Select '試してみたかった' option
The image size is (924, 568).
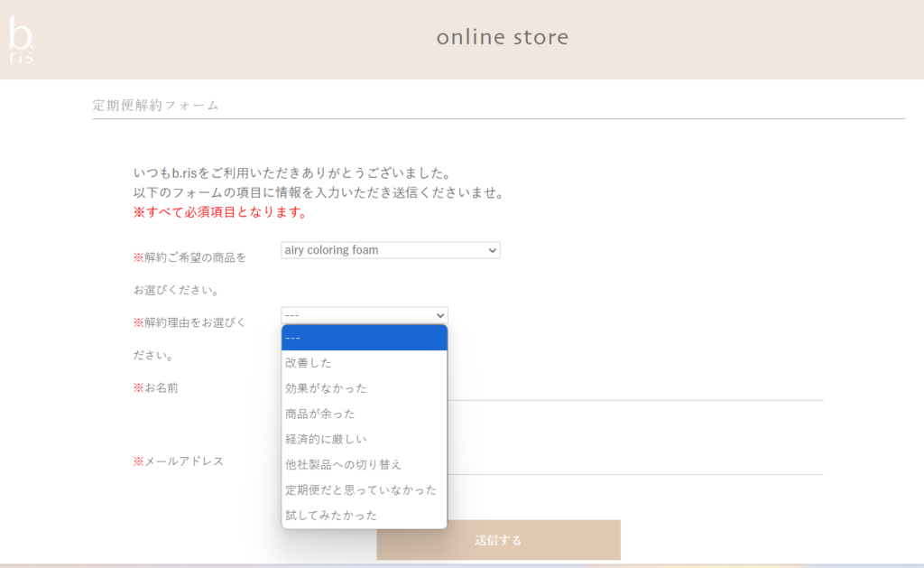pyautogui.click(x=365, y=516)
